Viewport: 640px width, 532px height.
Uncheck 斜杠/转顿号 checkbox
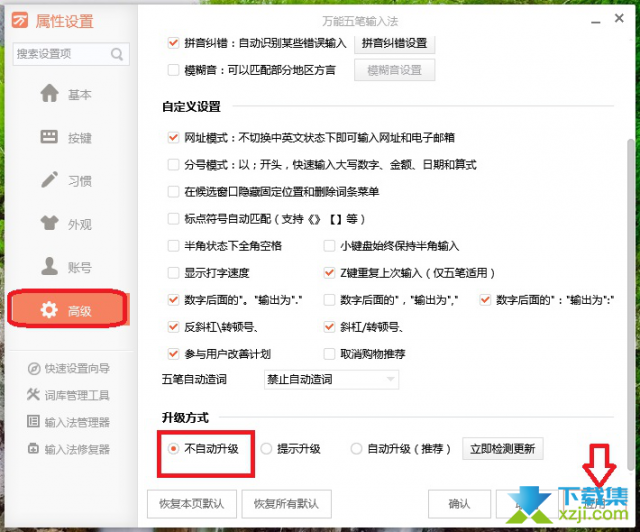click(329, 327)
